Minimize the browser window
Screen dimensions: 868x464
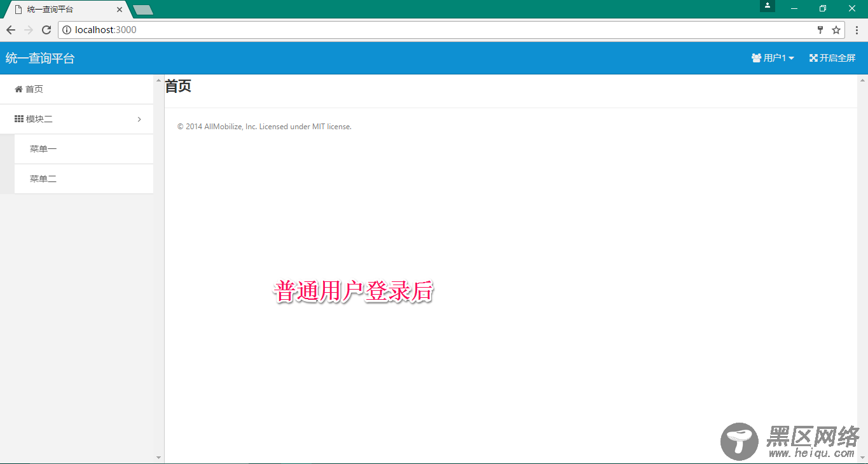[794, 8]
